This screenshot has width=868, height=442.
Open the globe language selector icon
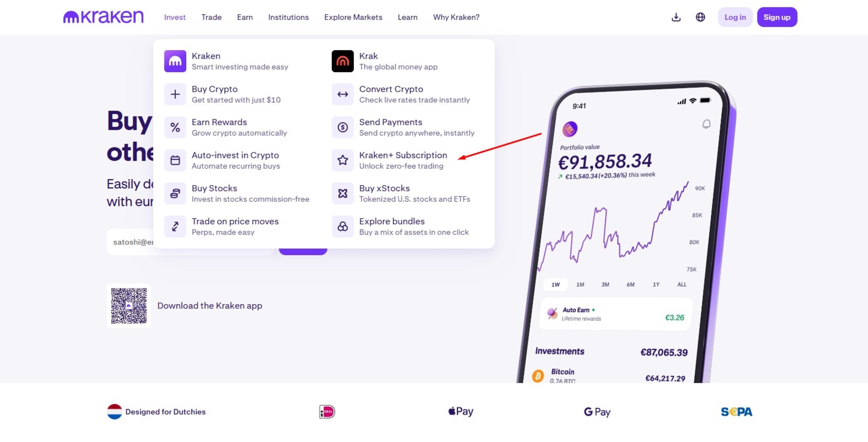700,17
